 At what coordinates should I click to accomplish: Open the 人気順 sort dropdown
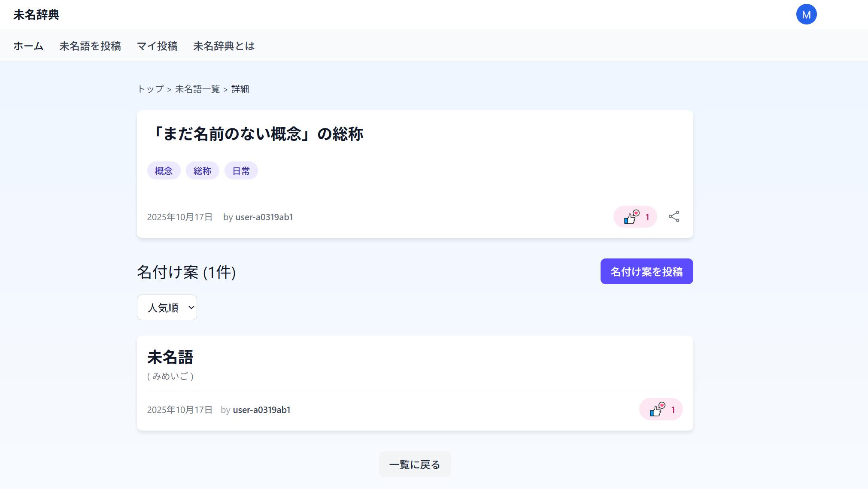(167, 307)
